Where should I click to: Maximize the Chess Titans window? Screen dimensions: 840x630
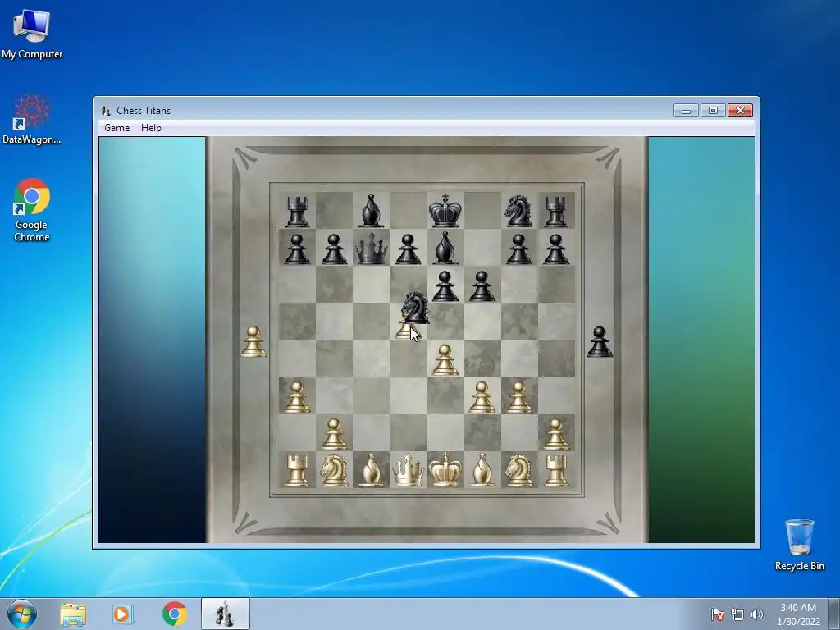coord(713,111)
